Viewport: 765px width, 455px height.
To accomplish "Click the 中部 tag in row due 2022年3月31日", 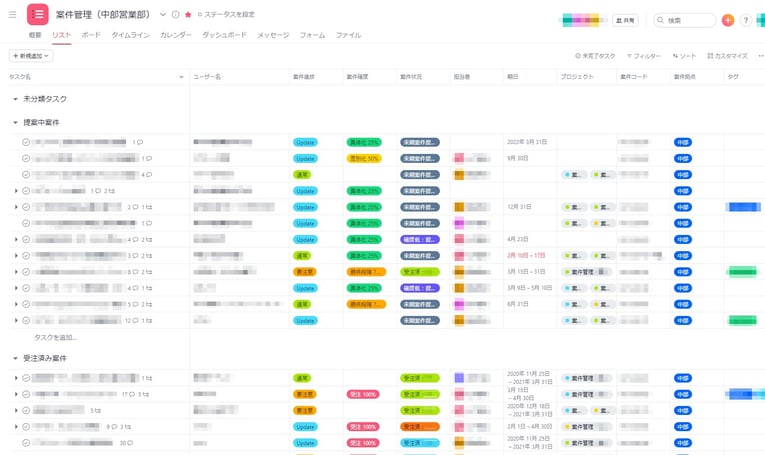I will click(683, 142).
